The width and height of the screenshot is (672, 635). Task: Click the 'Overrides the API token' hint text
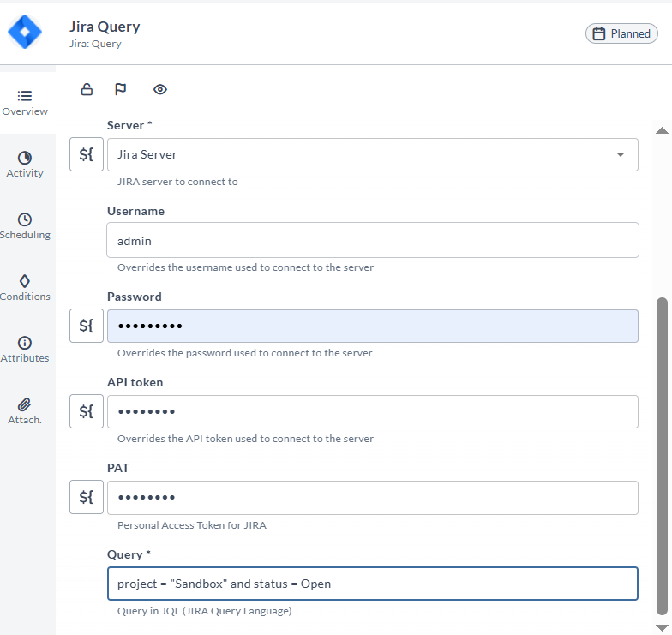coord(245,439)
